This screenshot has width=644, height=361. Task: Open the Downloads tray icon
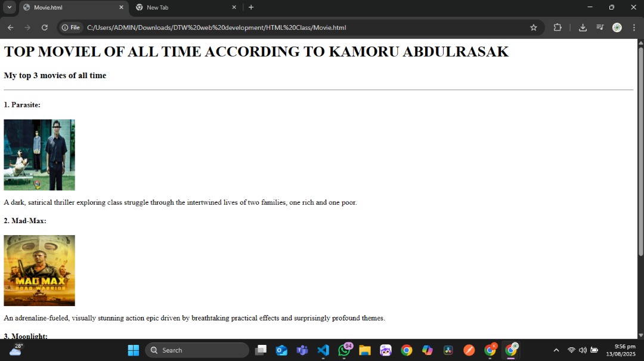coord(583,27)
